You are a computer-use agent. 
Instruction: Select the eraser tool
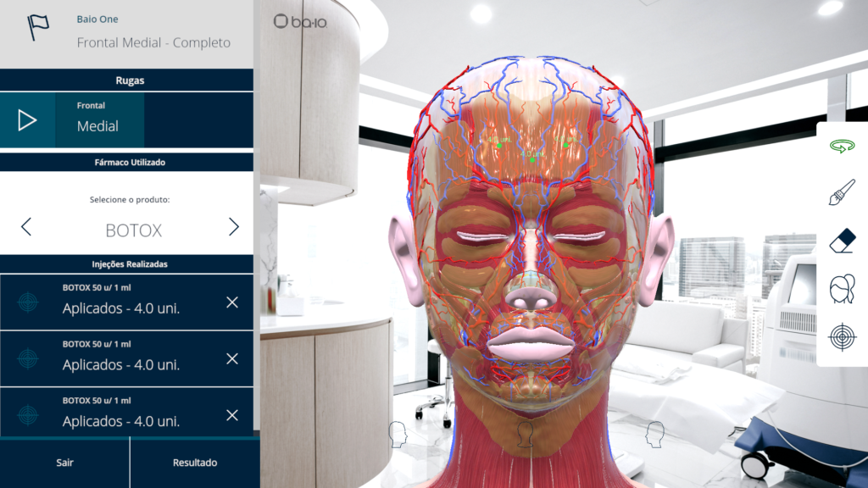click(x=842, y=241)
